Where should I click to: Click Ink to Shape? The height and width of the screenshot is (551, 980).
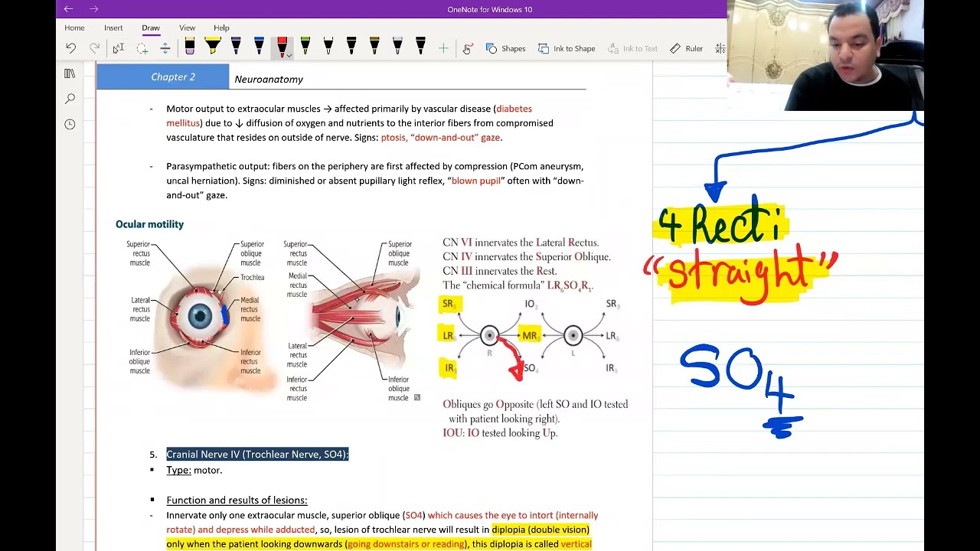[567, 48]
